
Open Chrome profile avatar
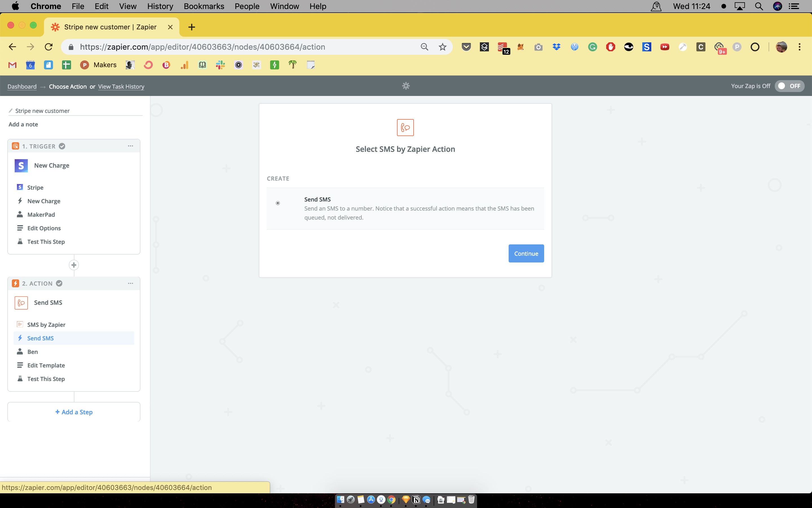click(782, 47)
